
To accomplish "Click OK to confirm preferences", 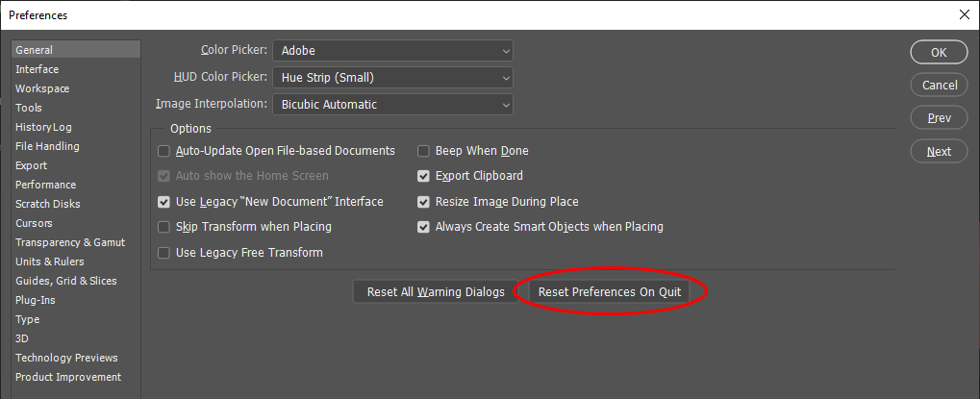I will pos(939,52).
